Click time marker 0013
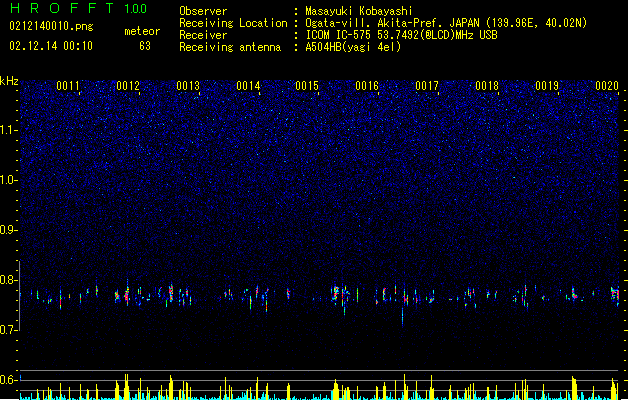The height and width of the screenshot is (400, 629). [x=188, y=86]
